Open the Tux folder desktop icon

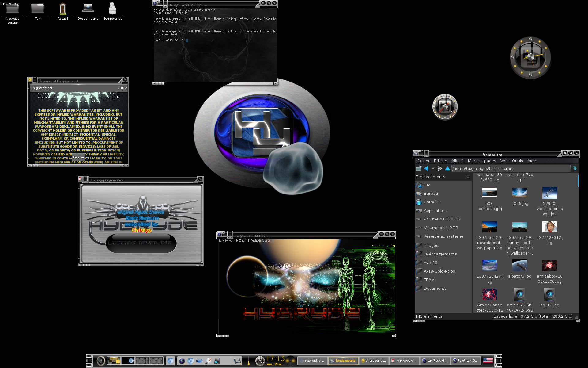pos(37,12)
